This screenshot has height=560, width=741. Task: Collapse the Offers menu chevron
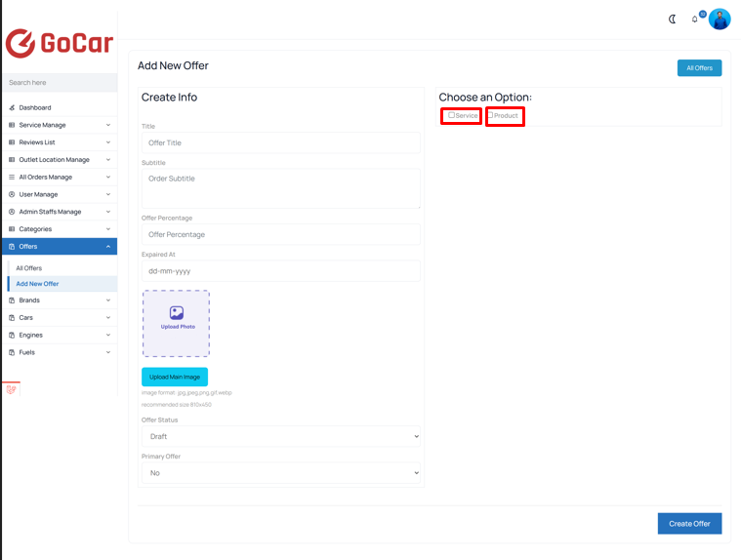pyautogui.click(x=108, y=247)
